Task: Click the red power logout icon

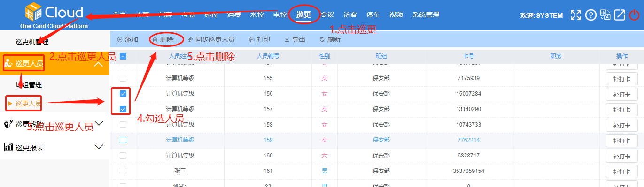Action: click(x=634, y=15)
